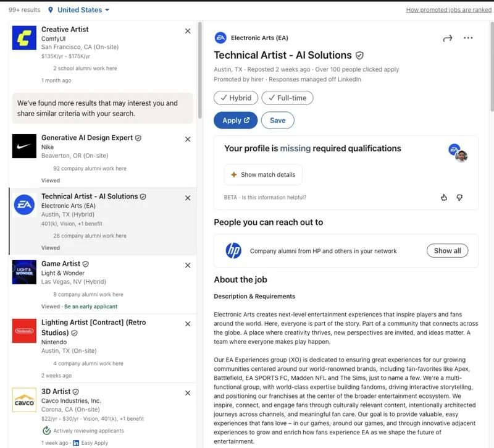Dismiss the Game Artist Light & Wonder job
This screenshot has width=494, height=448.
point(188,265)
